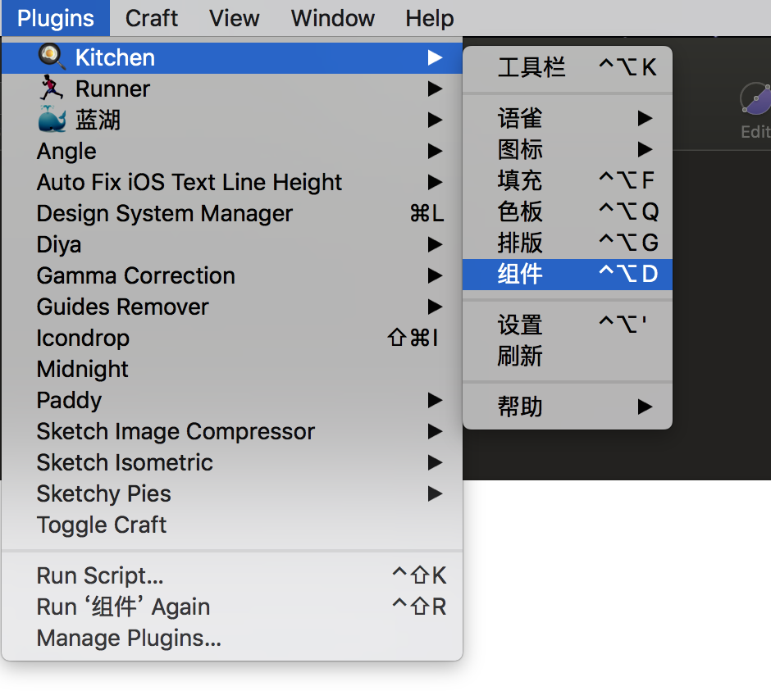Expand the 帮助 submenu arrow
This screenshot has width=771, height=700.
(645, 407)
